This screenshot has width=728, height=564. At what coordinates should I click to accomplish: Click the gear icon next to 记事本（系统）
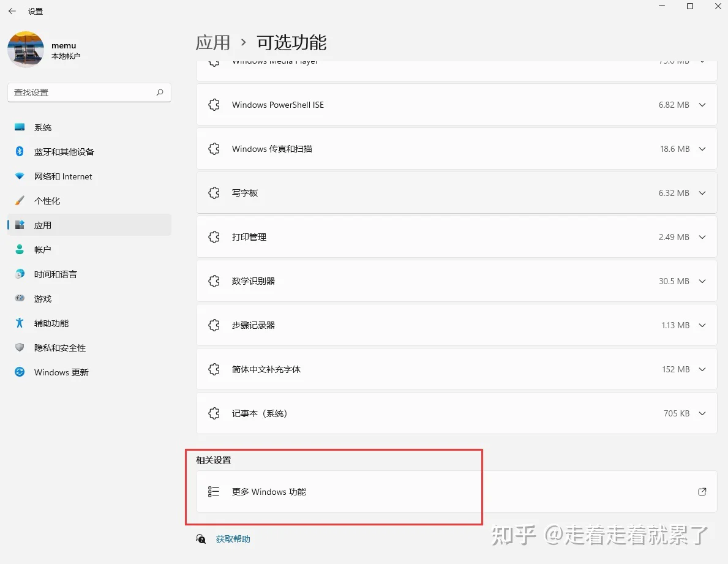coord(214,413)
